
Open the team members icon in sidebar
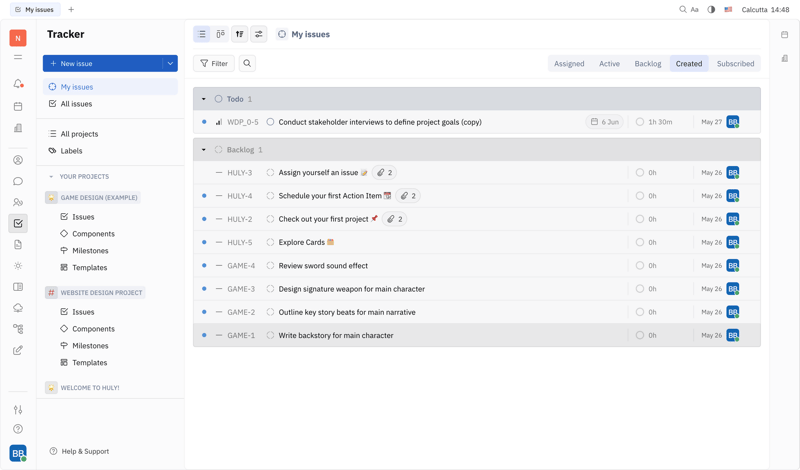point(18,203)
